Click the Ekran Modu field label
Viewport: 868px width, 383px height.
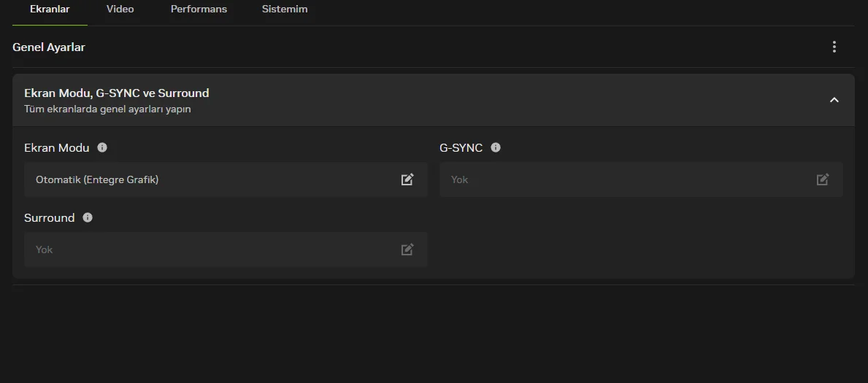[57, 148]
